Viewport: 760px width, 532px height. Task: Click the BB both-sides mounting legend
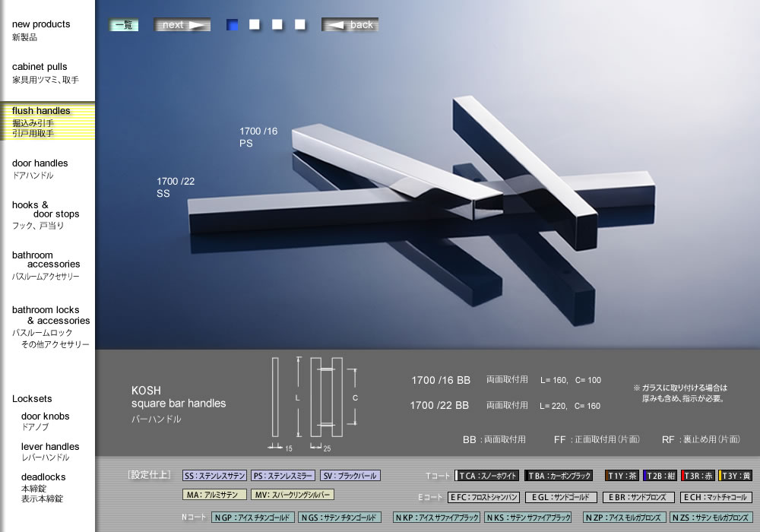[494, 439]
